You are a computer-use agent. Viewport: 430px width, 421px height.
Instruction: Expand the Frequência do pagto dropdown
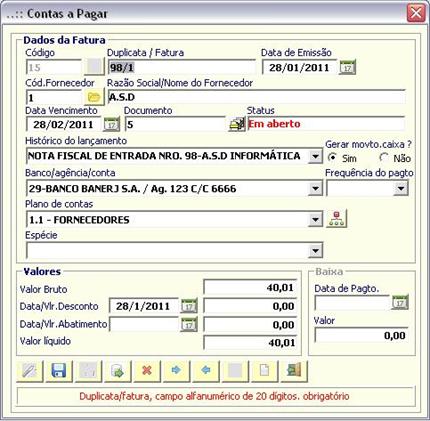pyautogui.click(x=401, y=189)
